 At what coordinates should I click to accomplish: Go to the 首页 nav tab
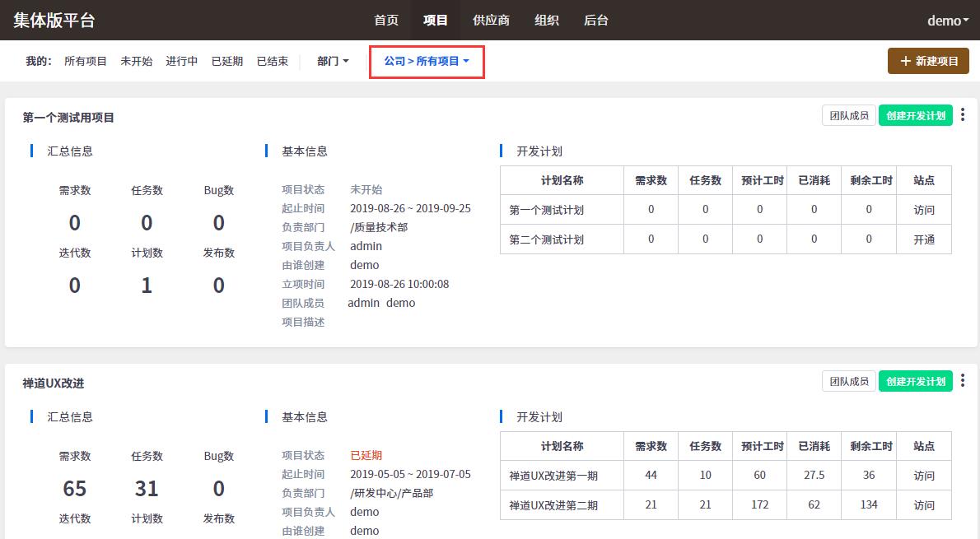click(x=386, y=21)
